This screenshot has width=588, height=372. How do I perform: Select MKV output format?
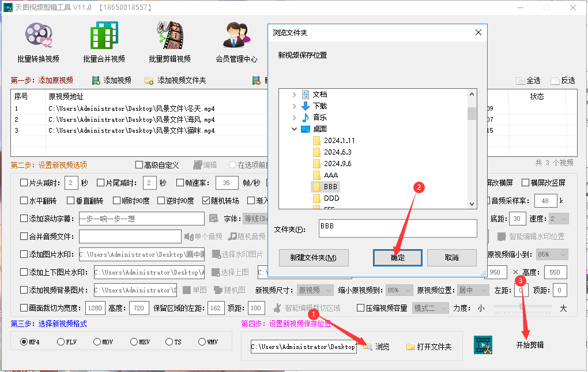(x=134, y=341)
